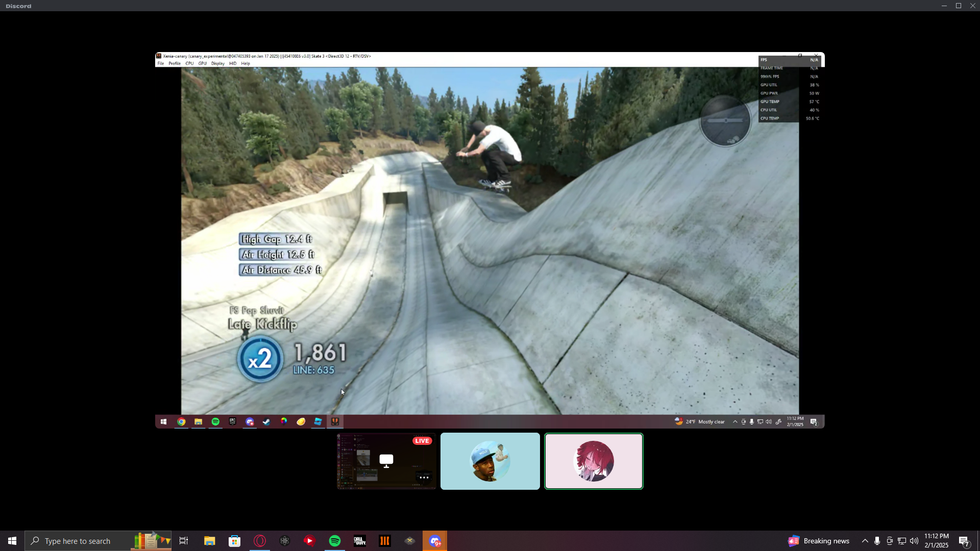Open the Spotify taskbar icon
Screen dimensions: 980x551
[x=335, y=541]
